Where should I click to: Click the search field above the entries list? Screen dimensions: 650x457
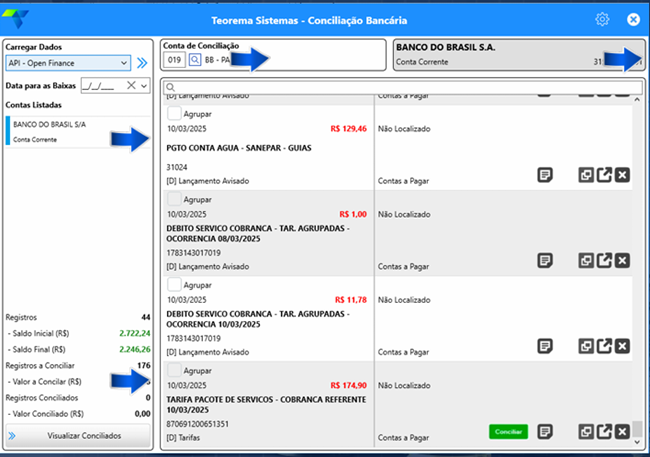pos(405,88)
